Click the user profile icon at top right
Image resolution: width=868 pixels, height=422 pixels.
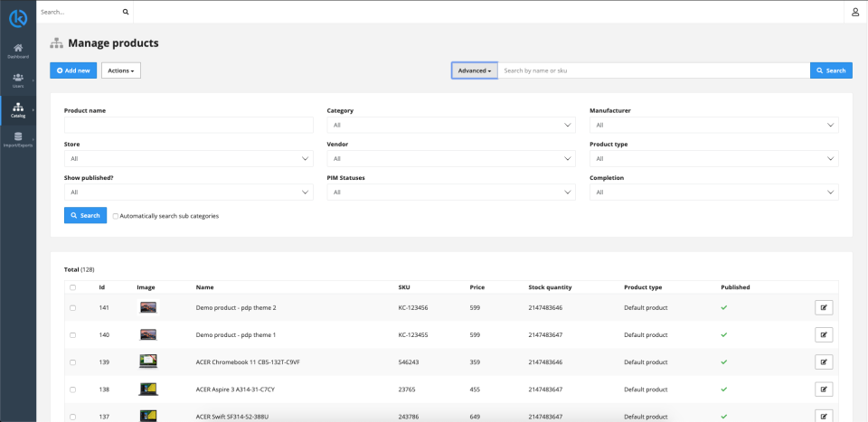(854, 12)
